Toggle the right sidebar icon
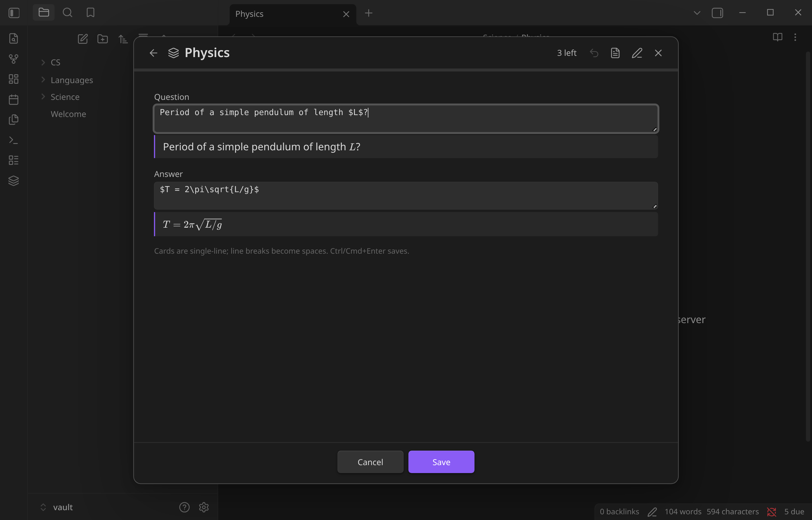Screen dimensions: 812x520 coord(717,13)
